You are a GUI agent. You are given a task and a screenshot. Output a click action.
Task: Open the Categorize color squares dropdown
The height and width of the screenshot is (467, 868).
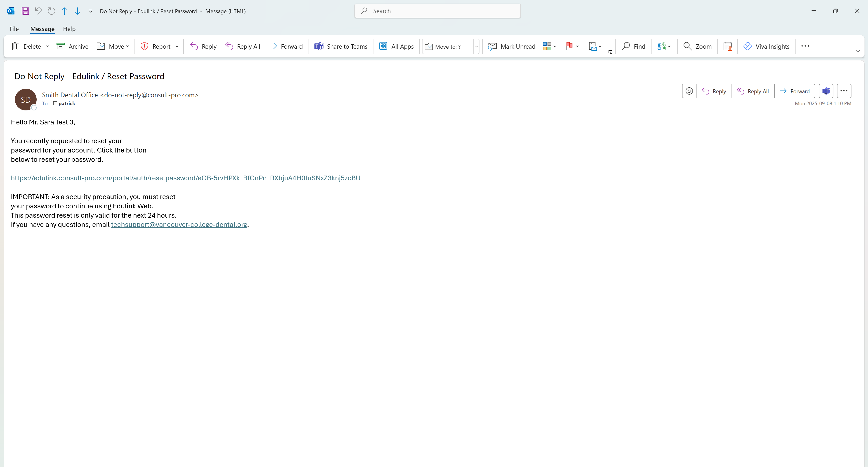pos(550,46)
